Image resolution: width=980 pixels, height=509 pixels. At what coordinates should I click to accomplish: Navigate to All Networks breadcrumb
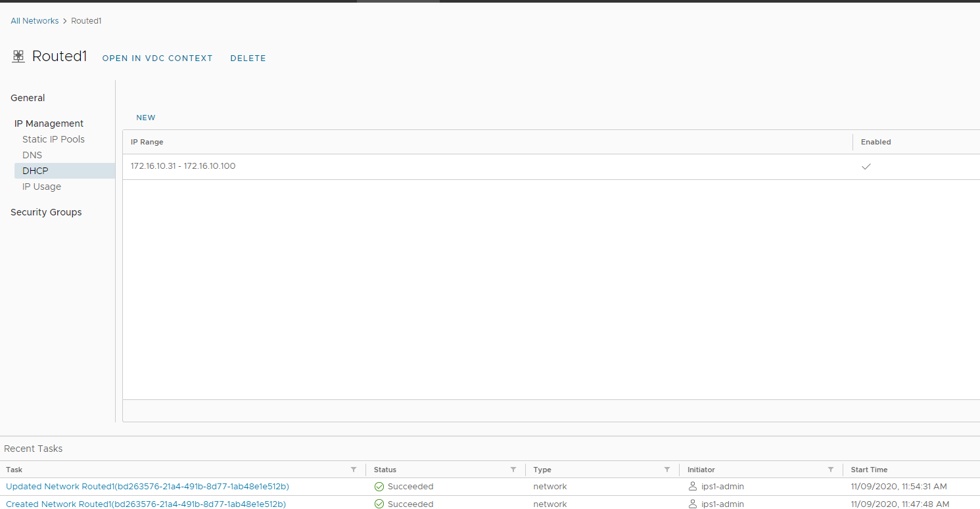[x=35, y=21]
